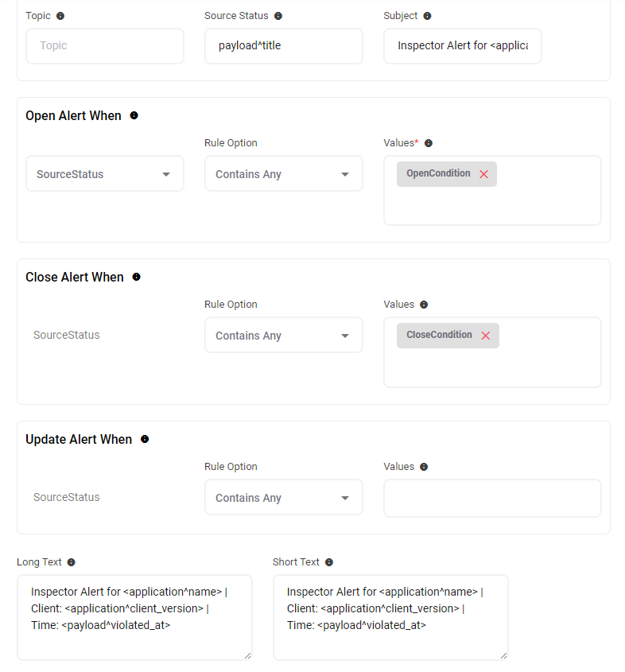Click the info icon next to Long Text
This screenshot has width=625, height=672.
click(x=71, y=562)
